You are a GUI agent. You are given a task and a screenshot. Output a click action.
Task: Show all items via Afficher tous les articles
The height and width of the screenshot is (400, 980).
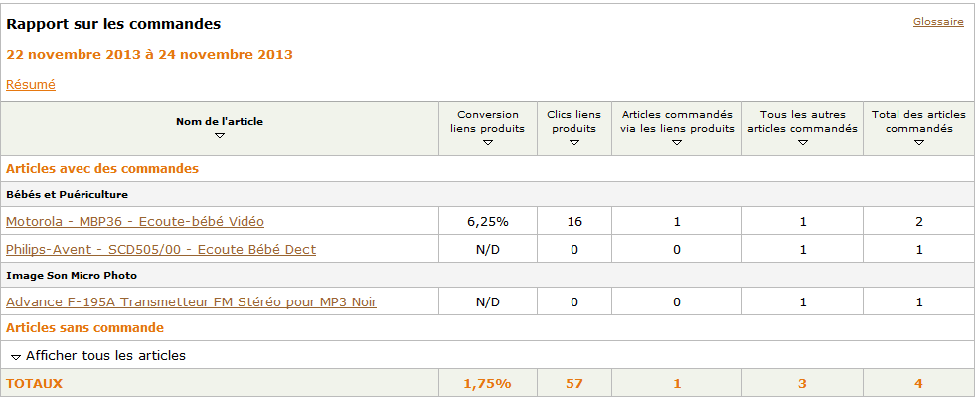coord(105,355)
